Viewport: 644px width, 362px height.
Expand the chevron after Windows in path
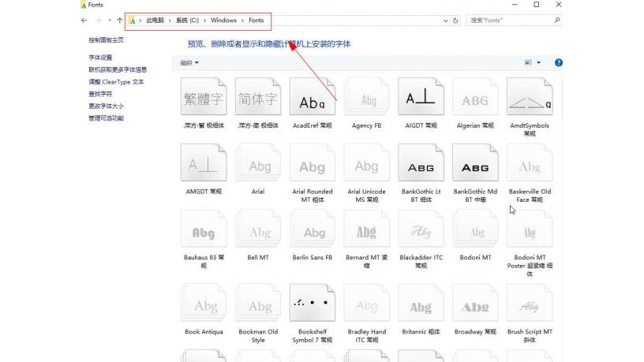coord(243,21)
